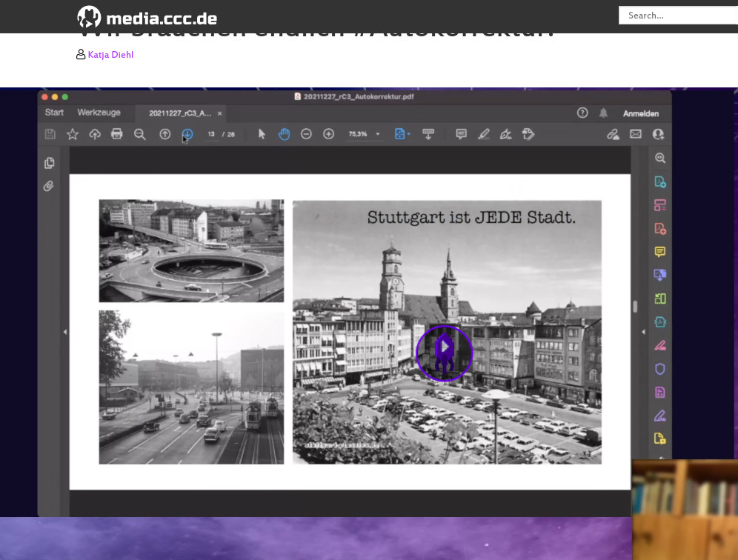This screenshot has width=738, height=560.
Task: Click the page number field showing 13
Action: pos(211,134)
